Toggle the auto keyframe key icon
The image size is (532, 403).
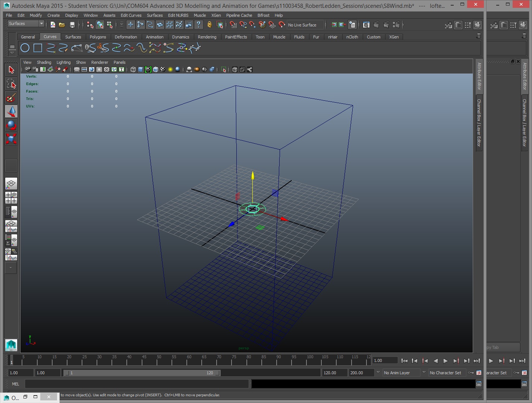pos(471,373)
